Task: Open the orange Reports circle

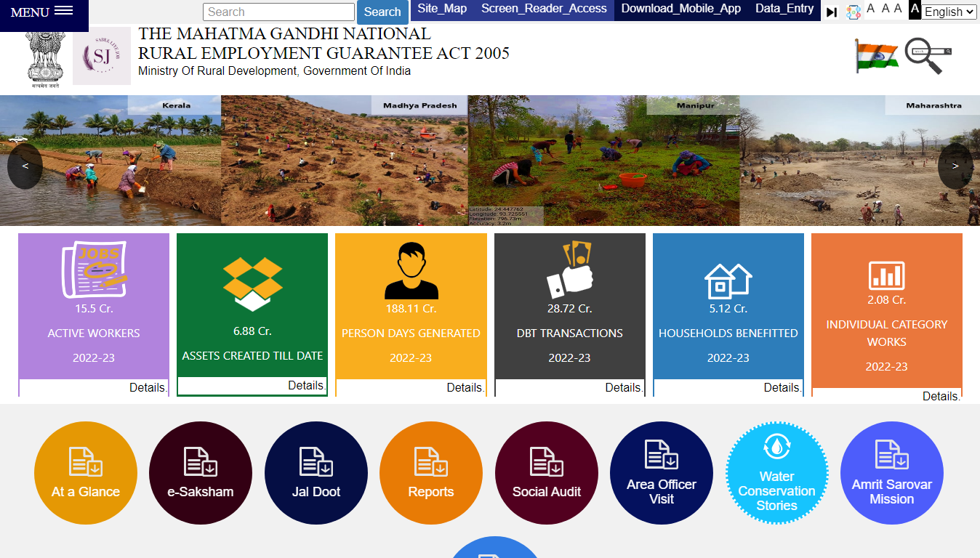Action: [431, 473]
